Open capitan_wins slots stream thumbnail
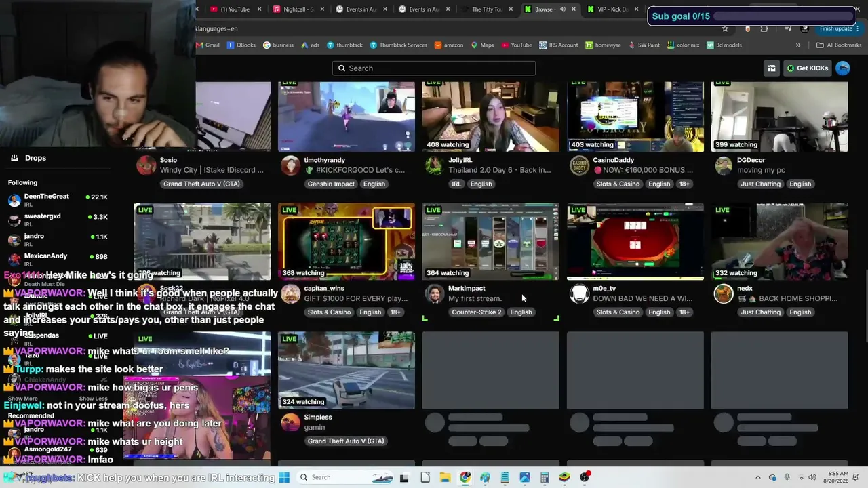Viewport: 868px width, 488px height. [346, 241]
